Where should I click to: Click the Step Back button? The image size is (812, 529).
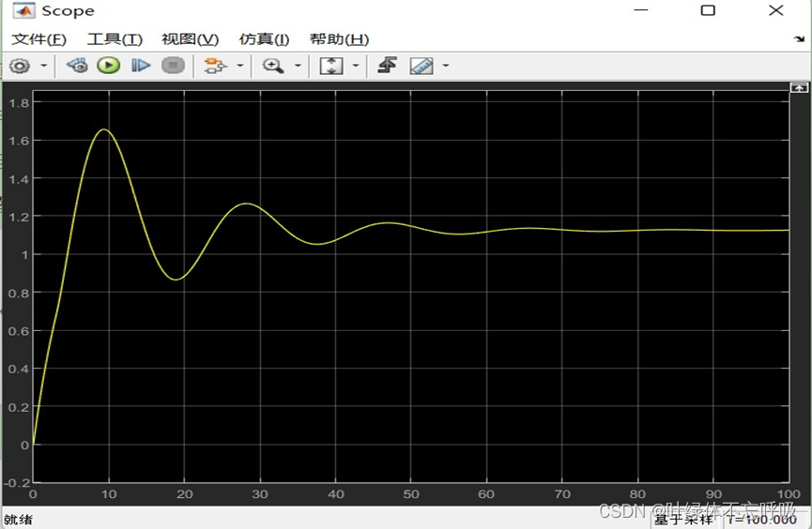pyautogui.click(x=78, y=66)
